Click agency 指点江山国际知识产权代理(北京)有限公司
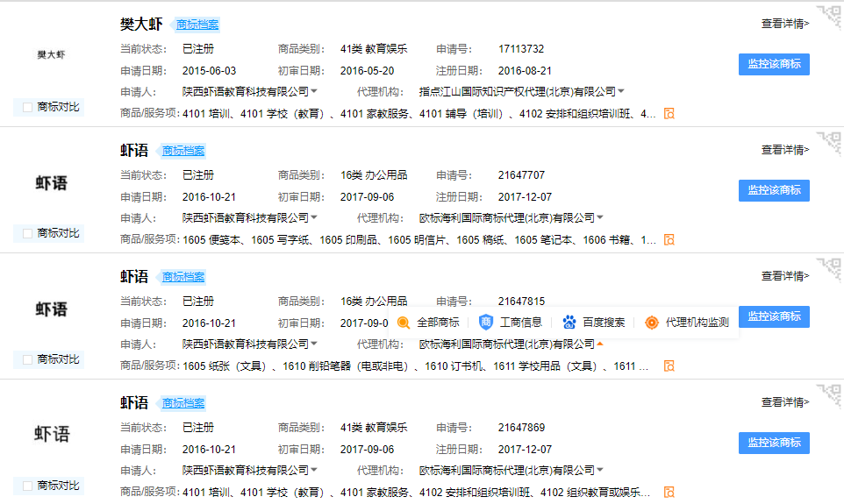The height and width of the screenshot is (504, 844). pyautogui.click(x=518, y=92)
